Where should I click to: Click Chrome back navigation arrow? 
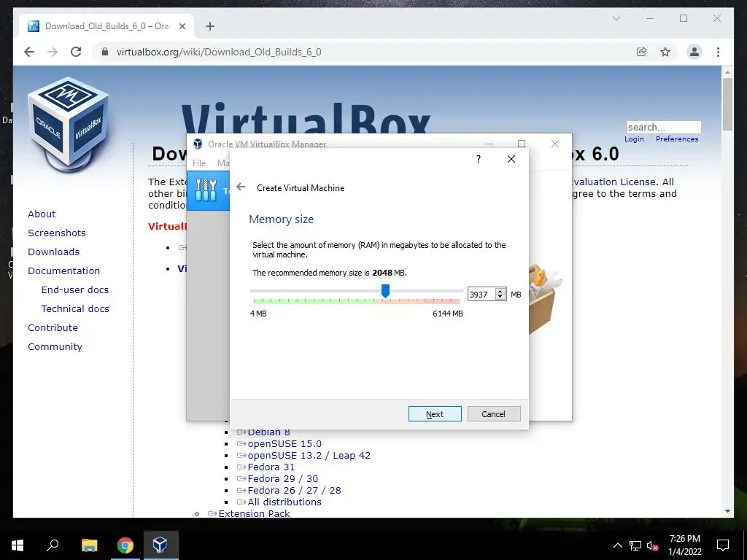(29, 52)
